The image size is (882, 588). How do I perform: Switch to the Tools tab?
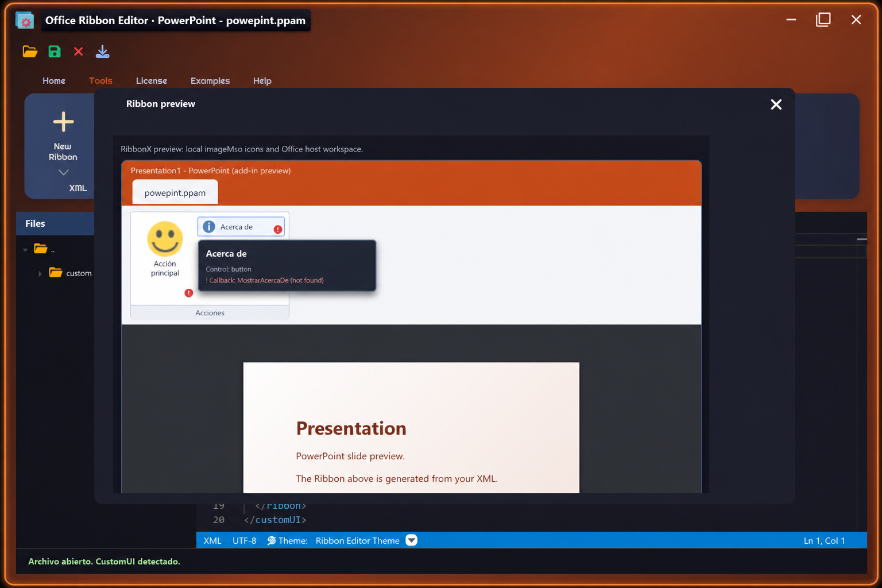point(100,81)
